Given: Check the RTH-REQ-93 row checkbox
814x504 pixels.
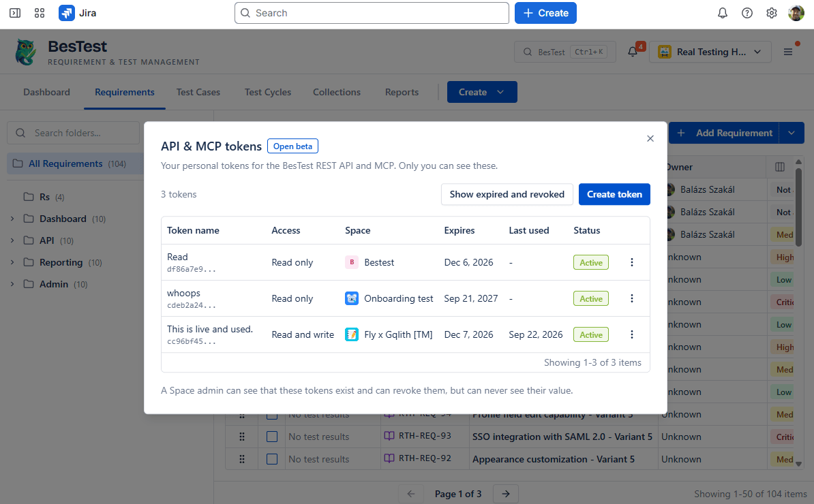Looking at the screenshot, I should point(272,437).
